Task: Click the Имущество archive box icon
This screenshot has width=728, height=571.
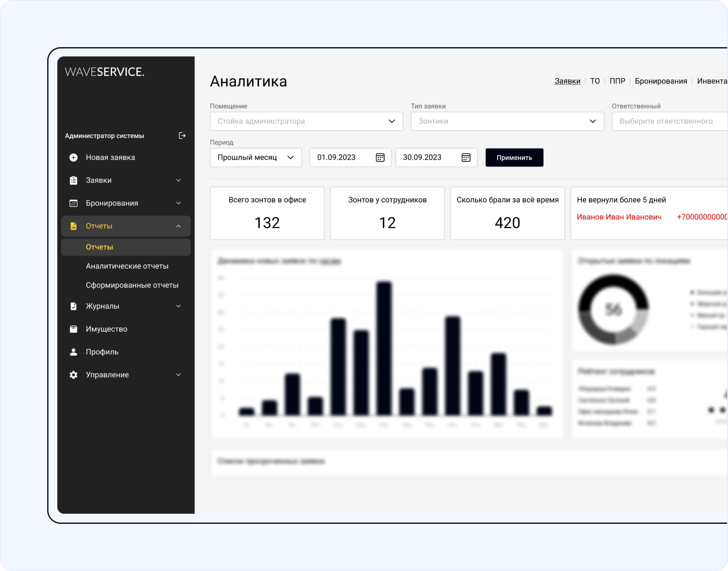Action: coord(73,329)
